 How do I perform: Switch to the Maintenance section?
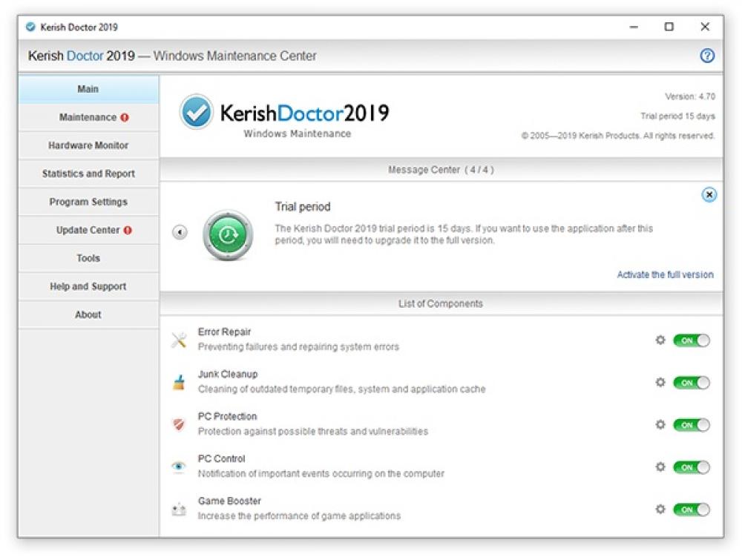pyautogui.click(x=88, y=117)
